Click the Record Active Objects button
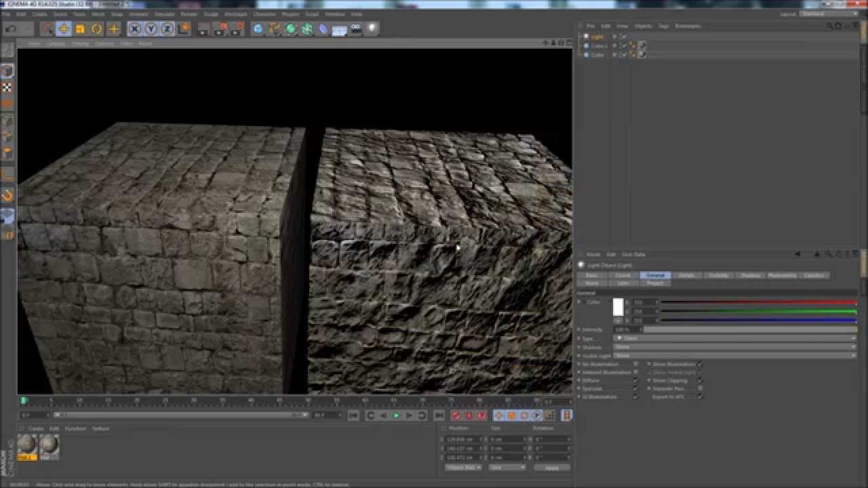Image resolution: width=868 pixels, height=488 pixels. tap(456, 415)
